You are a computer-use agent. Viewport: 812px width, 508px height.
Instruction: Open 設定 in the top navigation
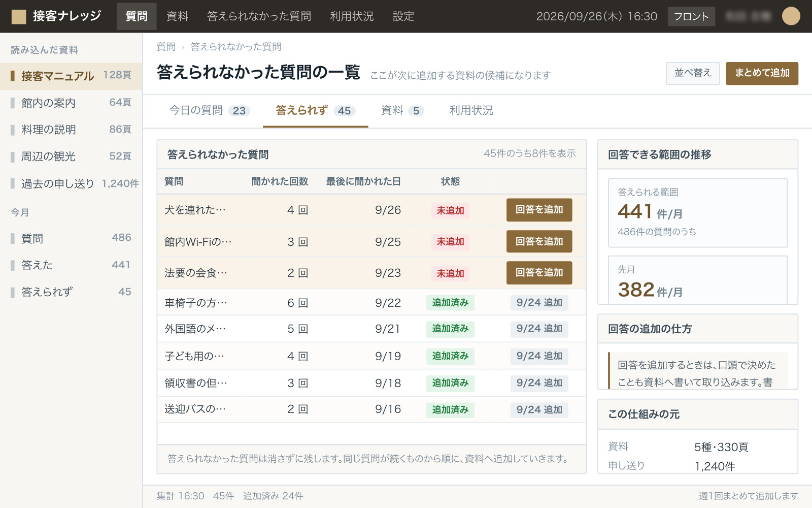point(403,16)
